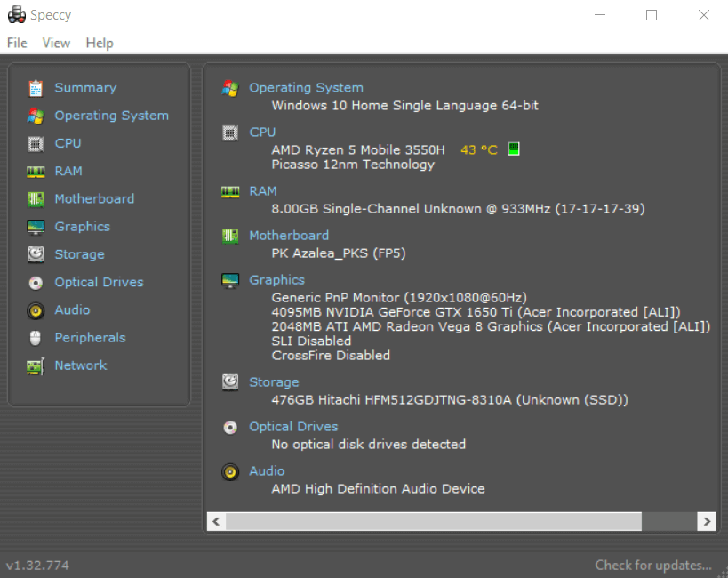728x578 pixels.
Task: Click the Peripherals mouse icon in sidebar
Action: [x=36, y=338]
